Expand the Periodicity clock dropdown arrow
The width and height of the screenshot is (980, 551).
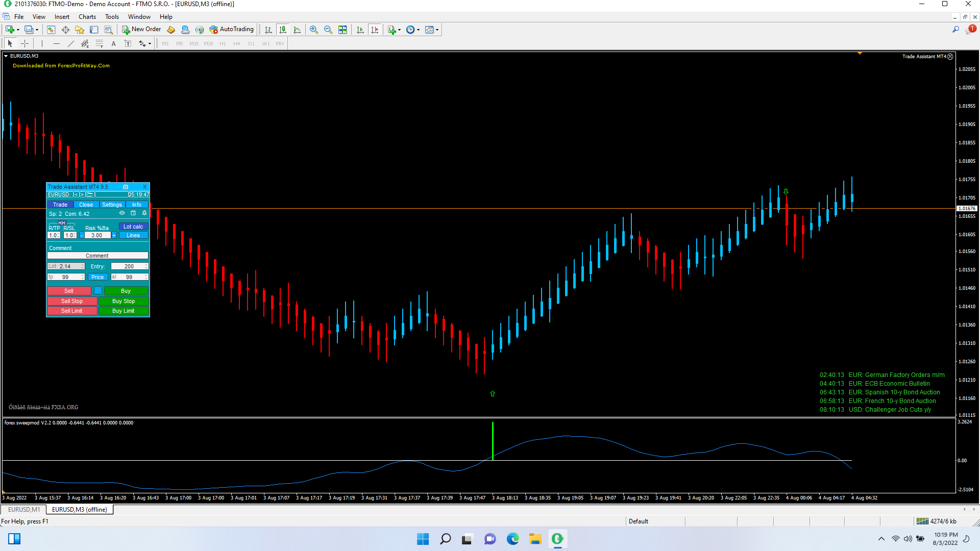(x=419, y=30)
